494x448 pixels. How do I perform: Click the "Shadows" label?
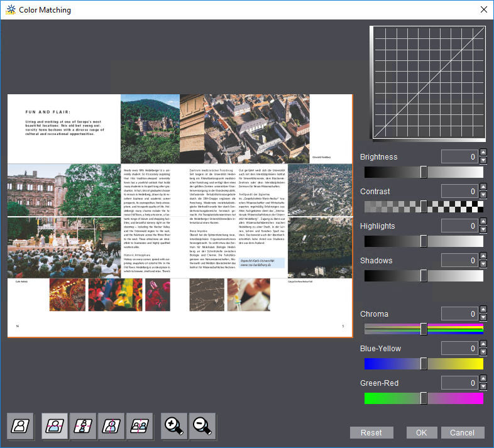pyautogui.click(x=376, y=261)
